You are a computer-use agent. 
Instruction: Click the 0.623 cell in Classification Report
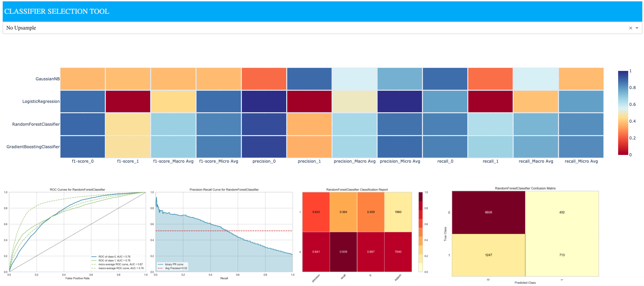coord(316,212)
